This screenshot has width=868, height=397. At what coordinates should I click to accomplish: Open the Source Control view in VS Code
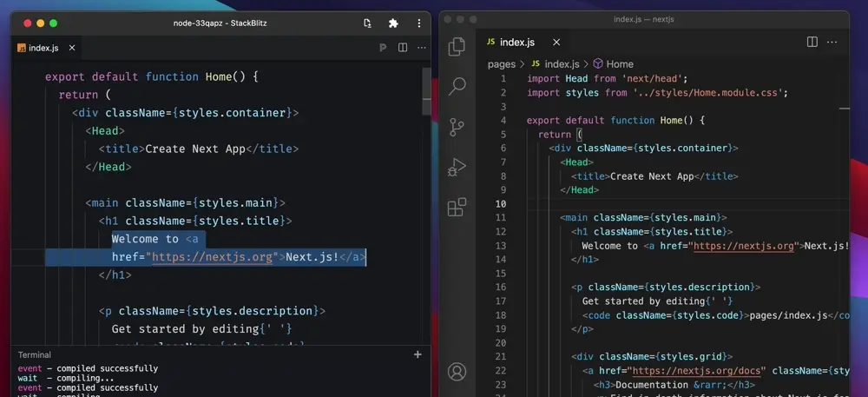click(457, 128)
